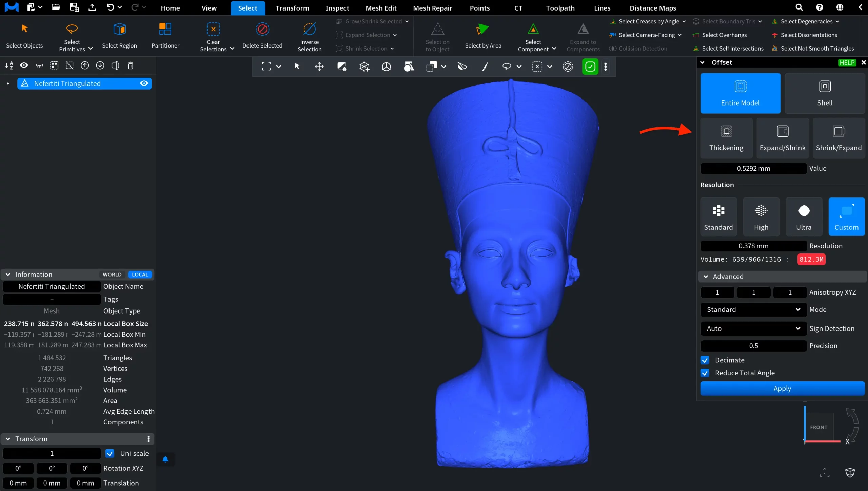Click the Precision input field
This screenshot has height=491, width=868.
point(753,346)
